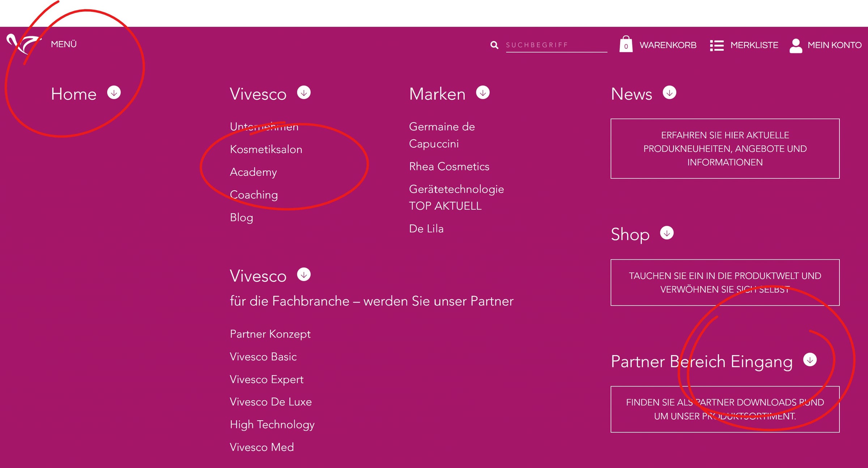Select the De Lila brand

[426, 229]
